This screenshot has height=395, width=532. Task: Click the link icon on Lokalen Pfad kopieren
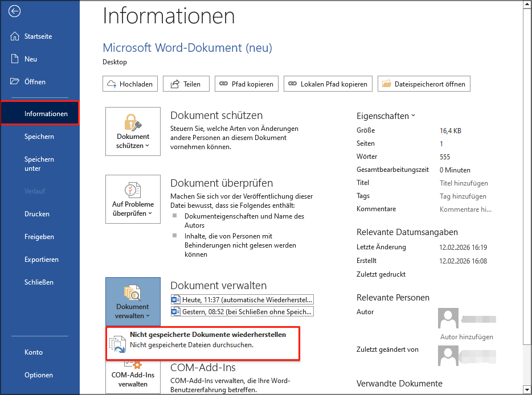292,84
